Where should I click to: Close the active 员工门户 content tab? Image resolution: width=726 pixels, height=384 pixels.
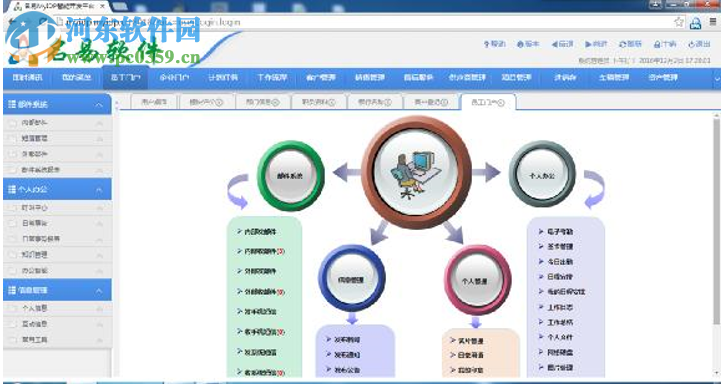tap(501, 103)
